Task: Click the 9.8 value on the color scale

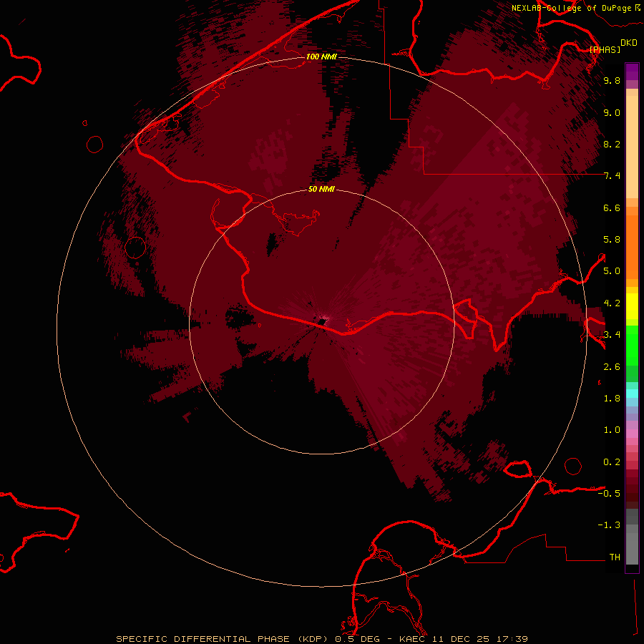Action: pos(612,81)
